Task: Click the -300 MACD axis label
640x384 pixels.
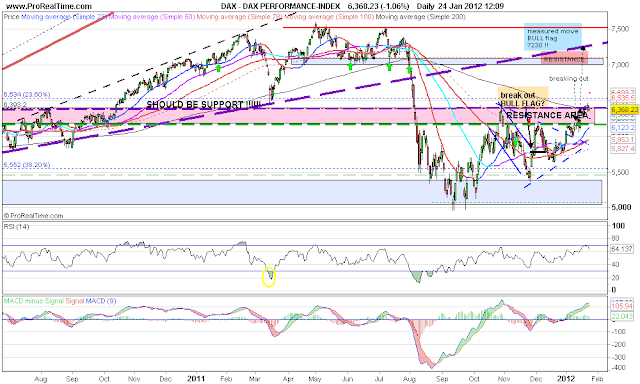Action: point(618,357)
